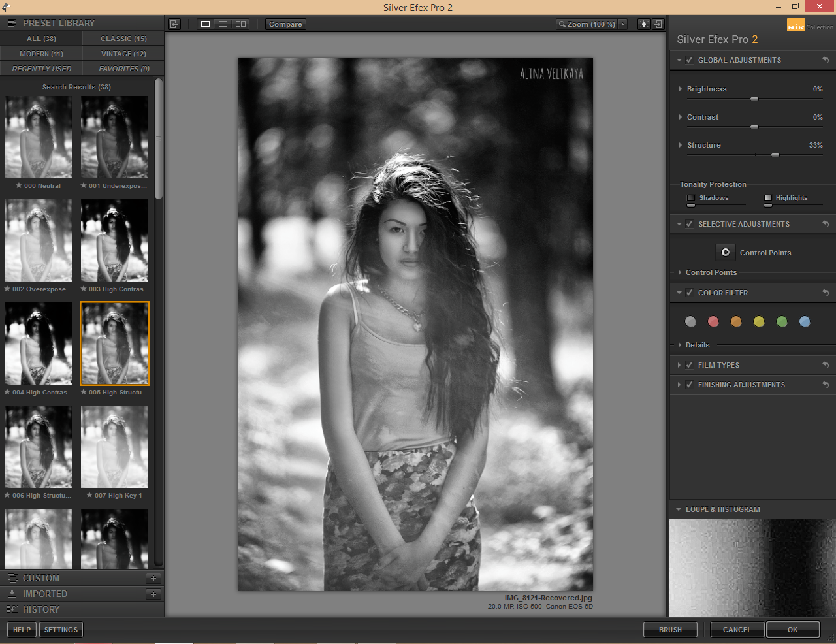Uncheck the Color Filter checkbox
836x644 pixels.
tap(690, 293)
